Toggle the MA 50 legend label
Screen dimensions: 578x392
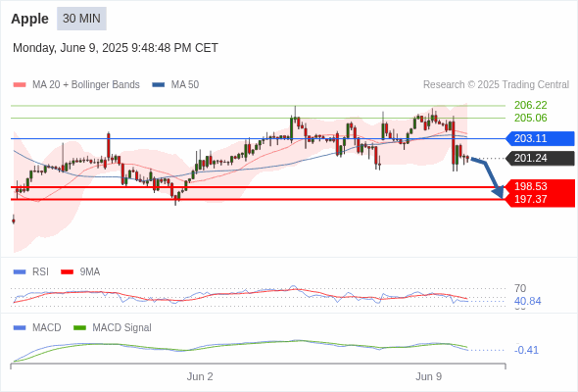click(185, 85)
